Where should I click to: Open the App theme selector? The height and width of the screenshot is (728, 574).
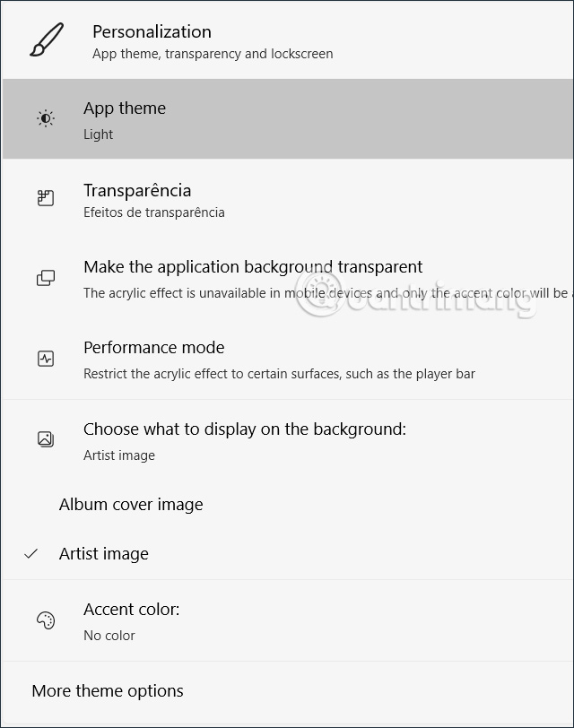287,118
